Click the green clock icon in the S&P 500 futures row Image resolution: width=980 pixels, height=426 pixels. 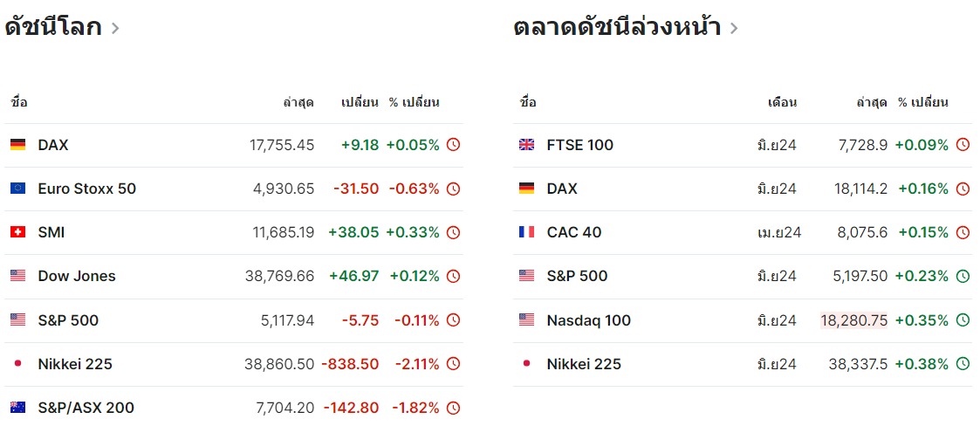click(963, 276)
